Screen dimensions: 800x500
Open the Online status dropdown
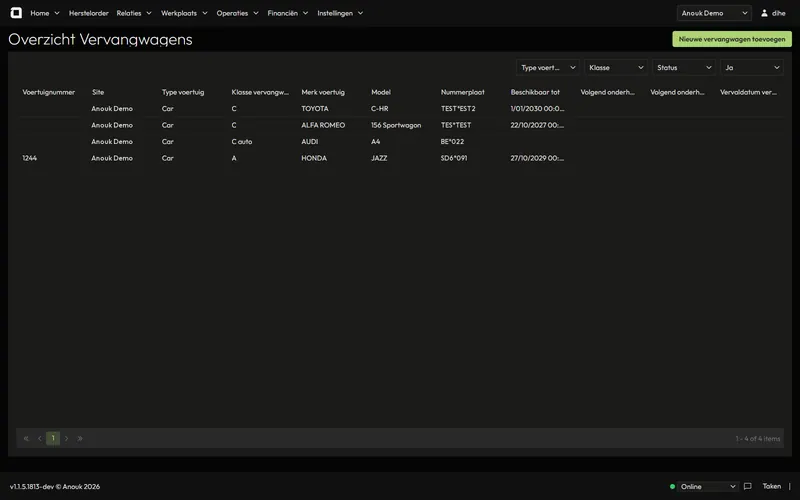click(x=708, y=486)
